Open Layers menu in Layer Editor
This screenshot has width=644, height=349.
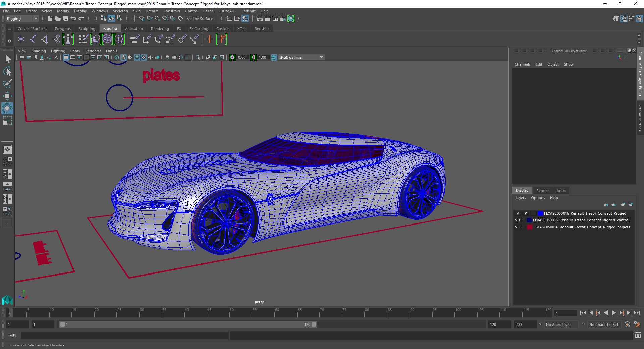click(521, 198)
